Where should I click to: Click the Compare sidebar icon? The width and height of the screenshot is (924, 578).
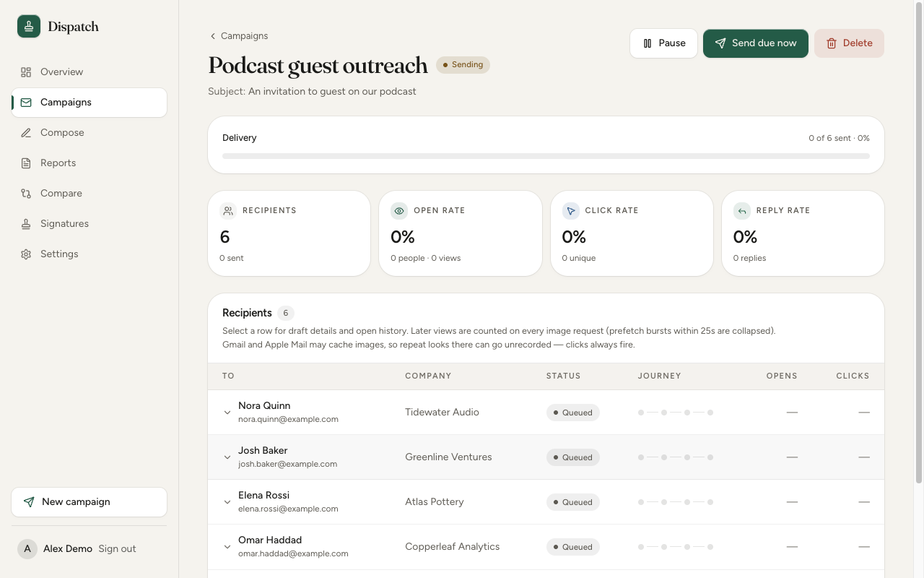click(x=26, y=194)
